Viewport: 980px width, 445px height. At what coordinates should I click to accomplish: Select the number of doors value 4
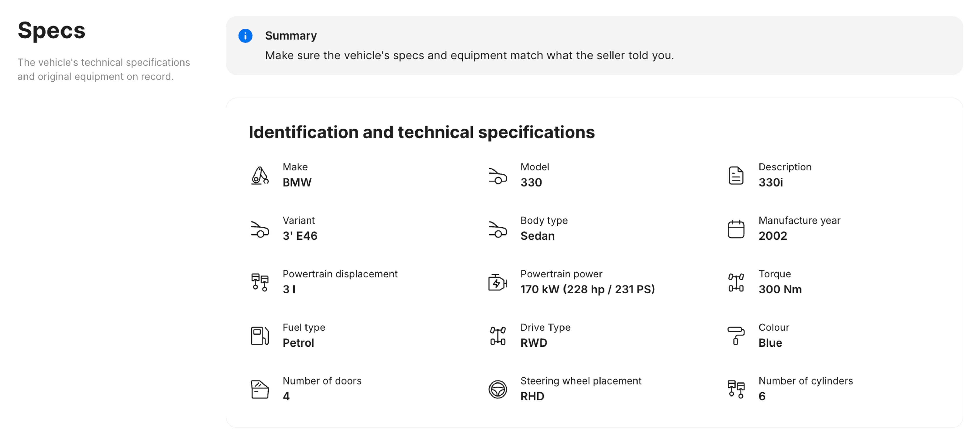[286, 396]
